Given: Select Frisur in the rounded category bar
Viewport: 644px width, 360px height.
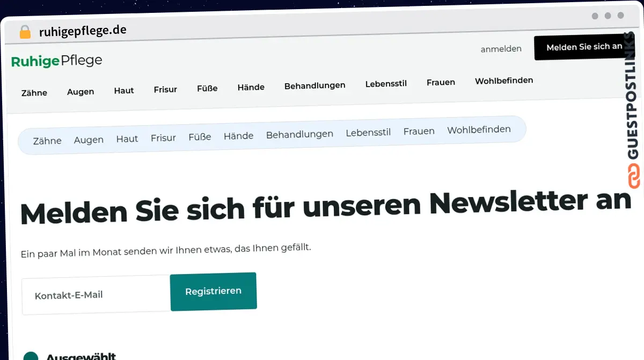Looking at the screenshot, I should 163,138.
